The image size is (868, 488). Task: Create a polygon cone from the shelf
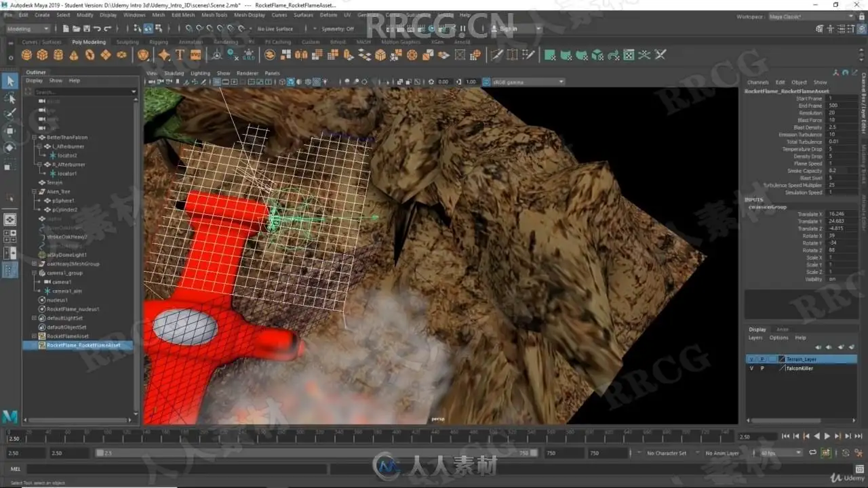click(x=74, y=55)
